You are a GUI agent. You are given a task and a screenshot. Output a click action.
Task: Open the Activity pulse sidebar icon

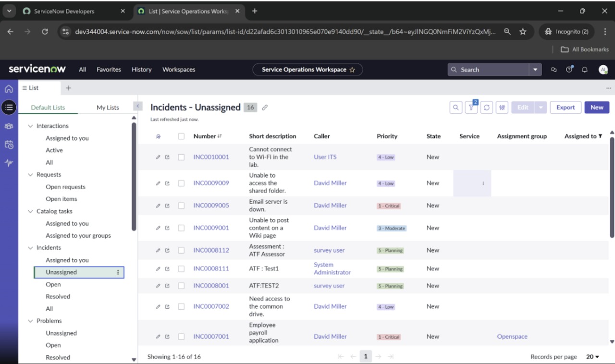(9, 163)
